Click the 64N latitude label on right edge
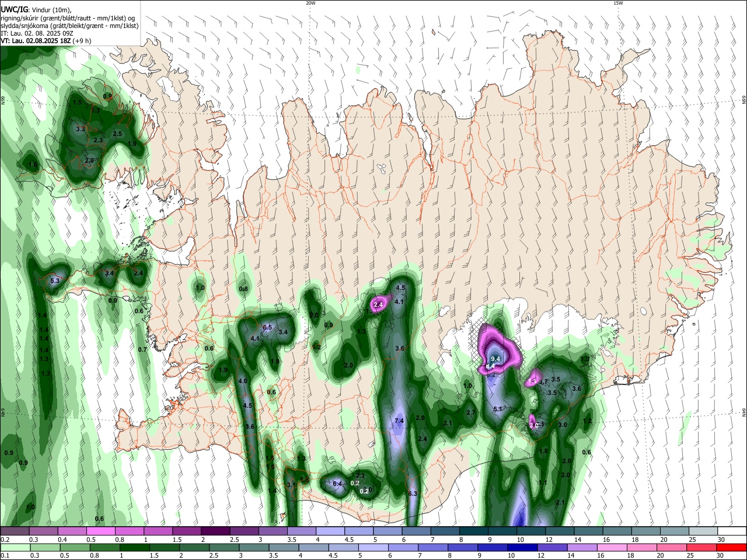The image size is (747, 560). click(x=744, y=412)
